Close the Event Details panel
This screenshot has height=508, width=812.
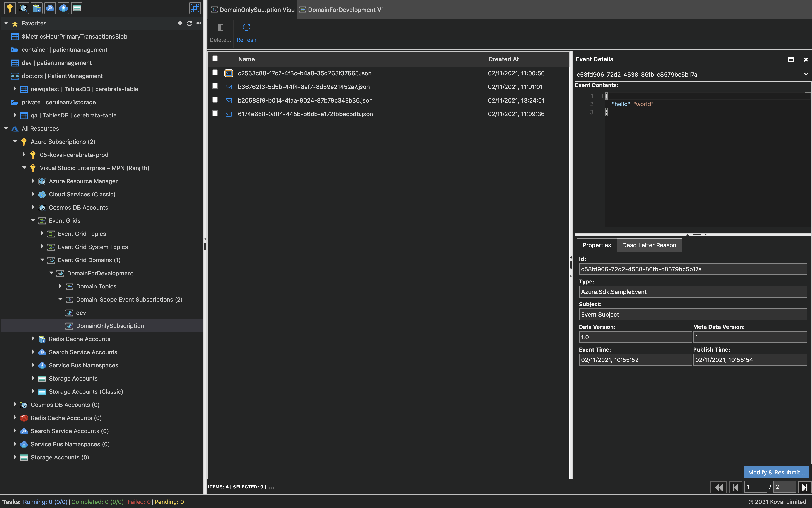(806, 59)
